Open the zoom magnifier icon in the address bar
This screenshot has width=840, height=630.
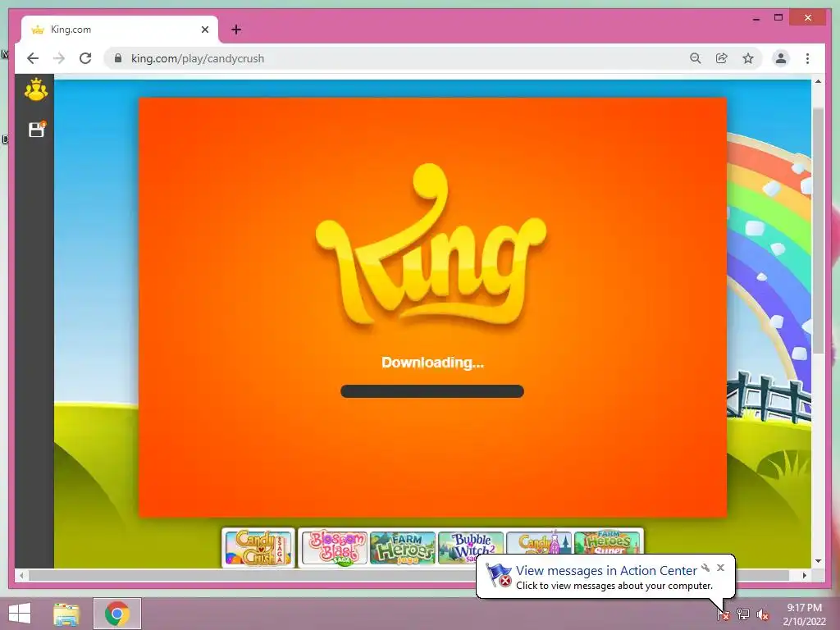(696, 58)
